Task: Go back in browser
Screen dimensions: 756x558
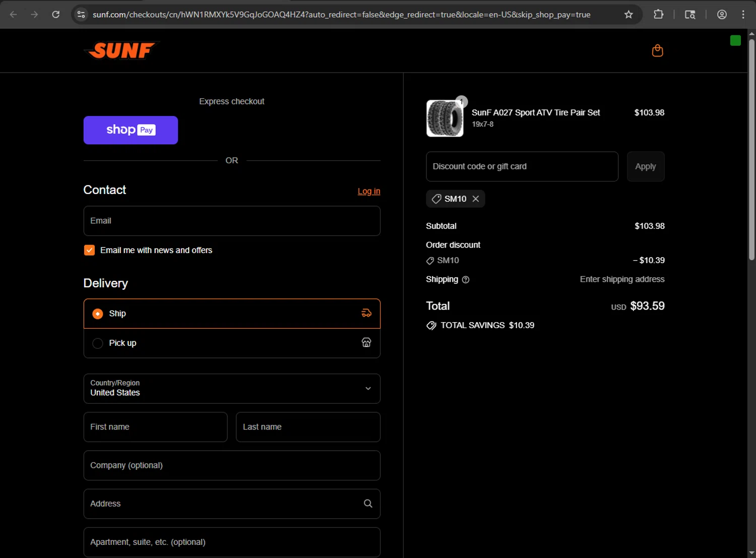Action: 14,15
